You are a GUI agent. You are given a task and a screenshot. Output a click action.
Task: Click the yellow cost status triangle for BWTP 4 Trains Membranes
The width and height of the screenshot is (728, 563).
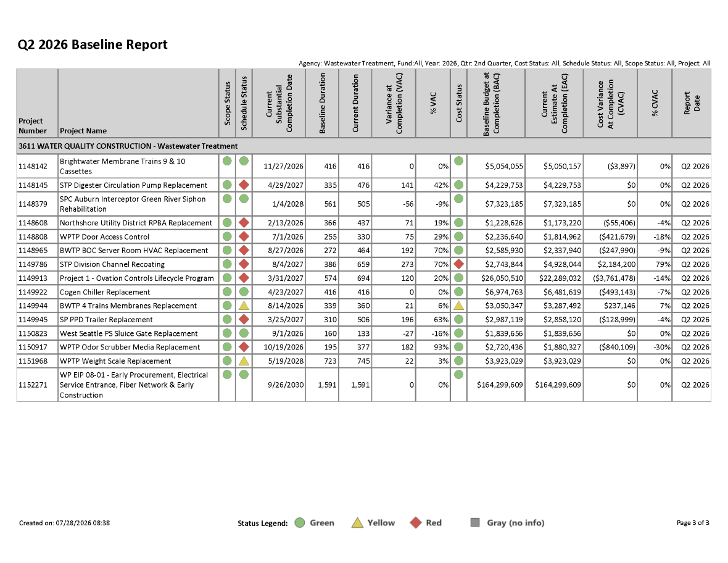(x=459, y=306)
